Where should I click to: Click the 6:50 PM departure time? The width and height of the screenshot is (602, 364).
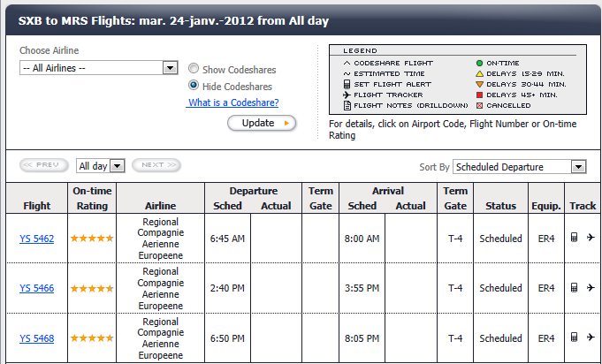tap(227, 338)
